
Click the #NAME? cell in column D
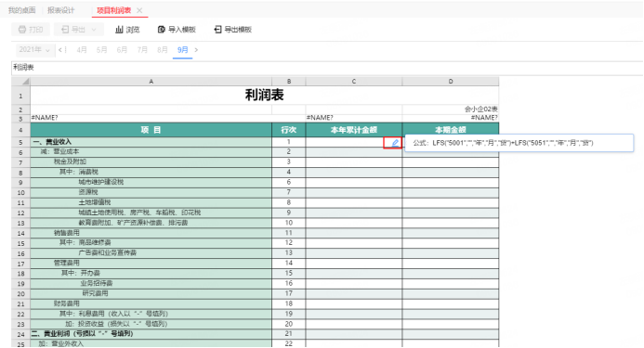click(451, 118)
